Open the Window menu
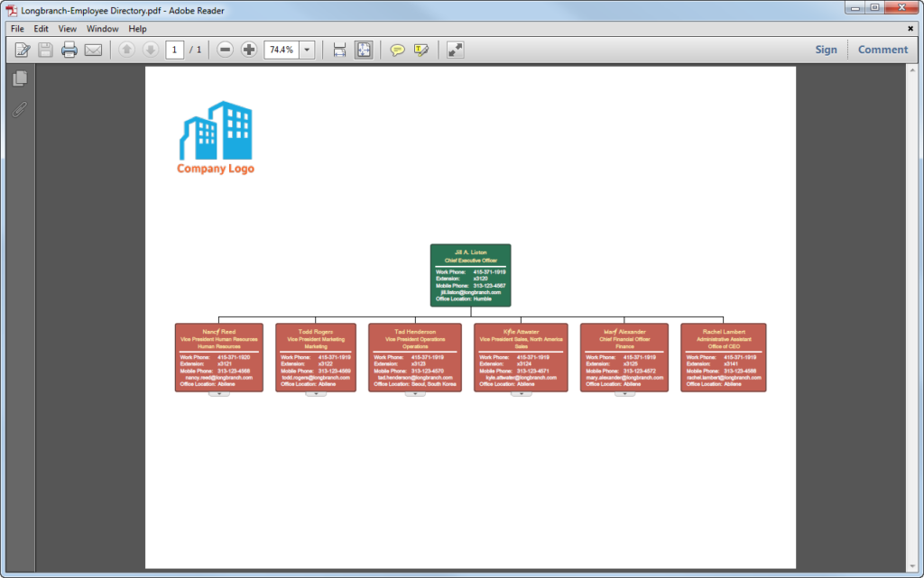The width and height of the screenshot is (924, 578). point(103,29)
